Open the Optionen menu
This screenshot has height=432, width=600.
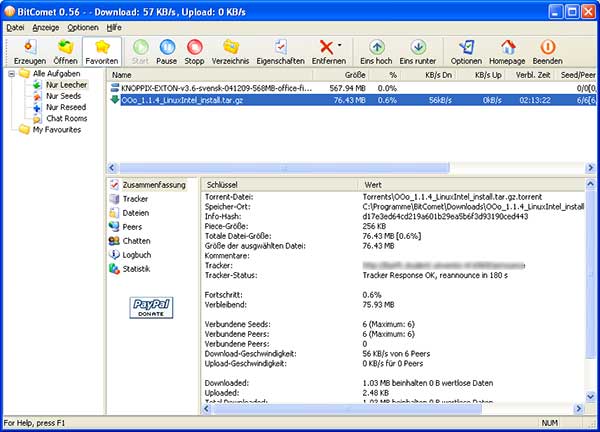click(83, 28)
